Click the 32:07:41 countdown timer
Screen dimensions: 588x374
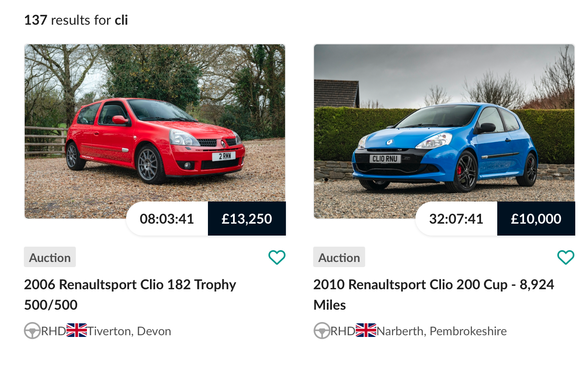coord(456,219)
